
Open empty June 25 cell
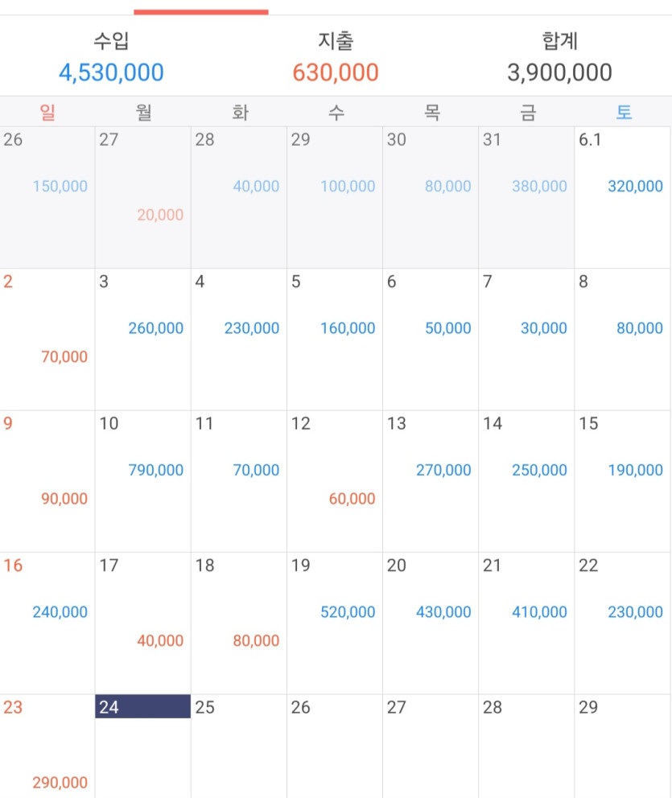pyautogui.click(x=239, y=746)
